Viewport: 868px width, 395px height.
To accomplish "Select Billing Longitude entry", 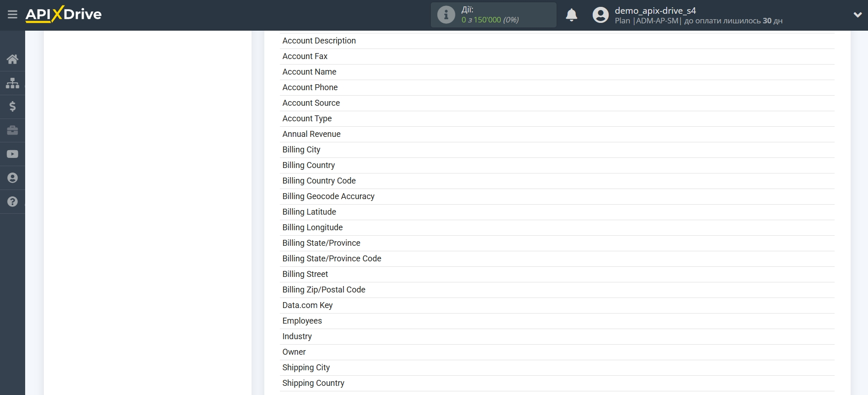I will pos(557,227).
